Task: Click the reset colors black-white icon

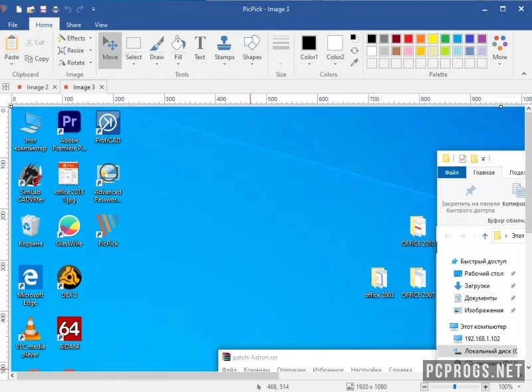Action: pos(354,37)
